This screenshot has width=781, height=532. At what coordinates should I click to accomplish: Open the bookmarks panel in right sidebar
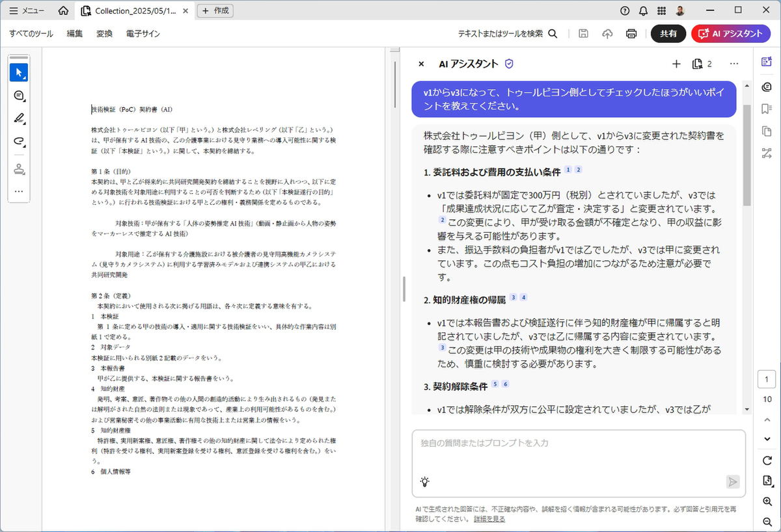point(766,108)
